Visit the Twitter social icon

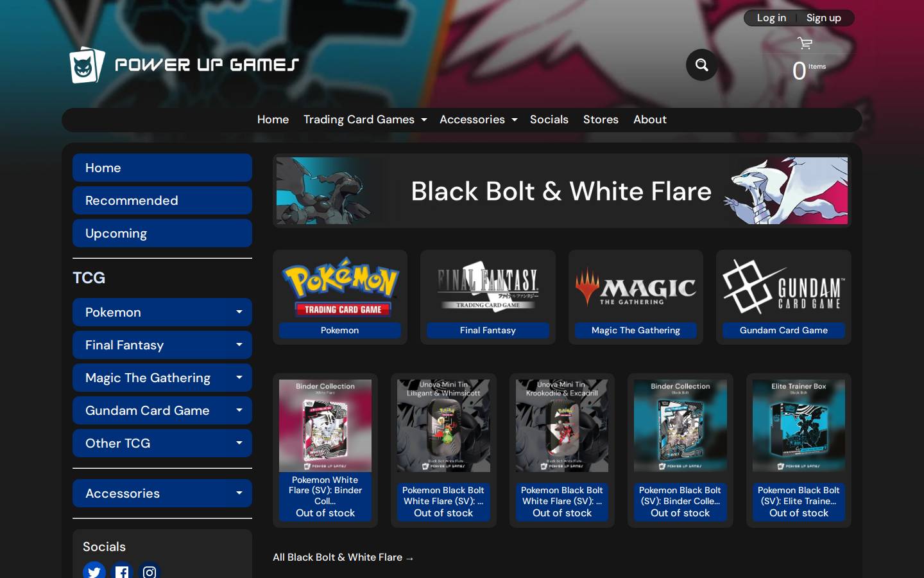(94, 571)
